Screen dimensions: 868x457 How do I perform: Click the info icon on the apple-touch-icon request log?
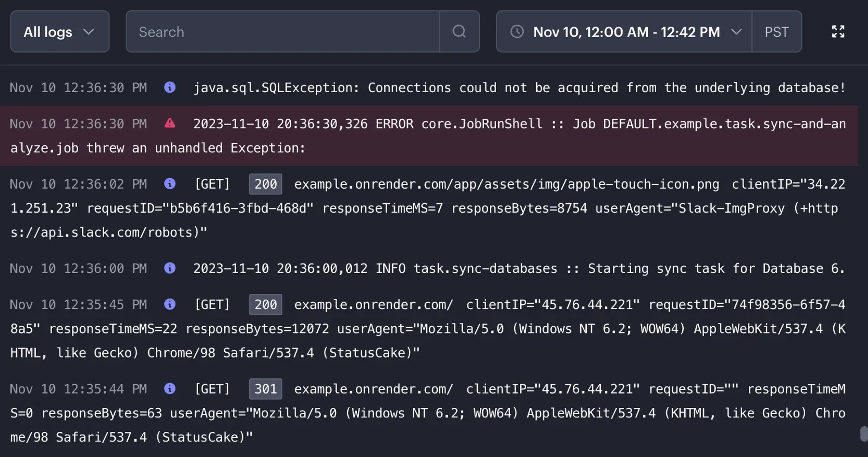coord(170,184)
